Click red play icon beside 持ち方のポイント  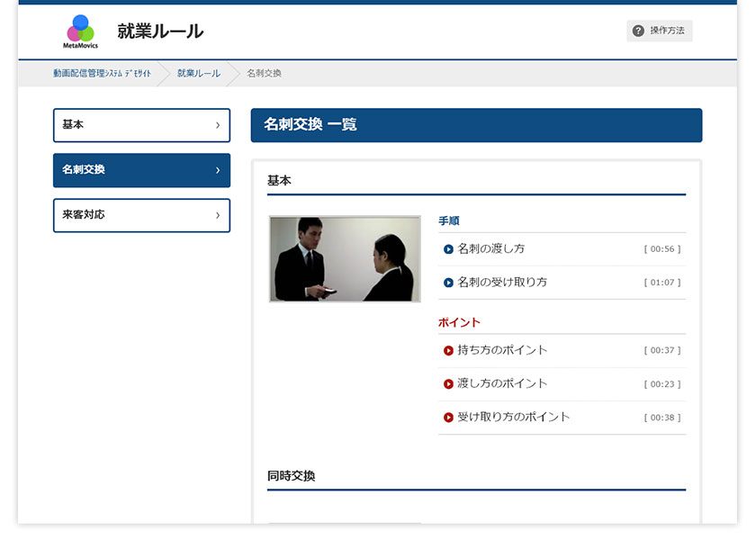pyautogui.click(x=448, y=350)
